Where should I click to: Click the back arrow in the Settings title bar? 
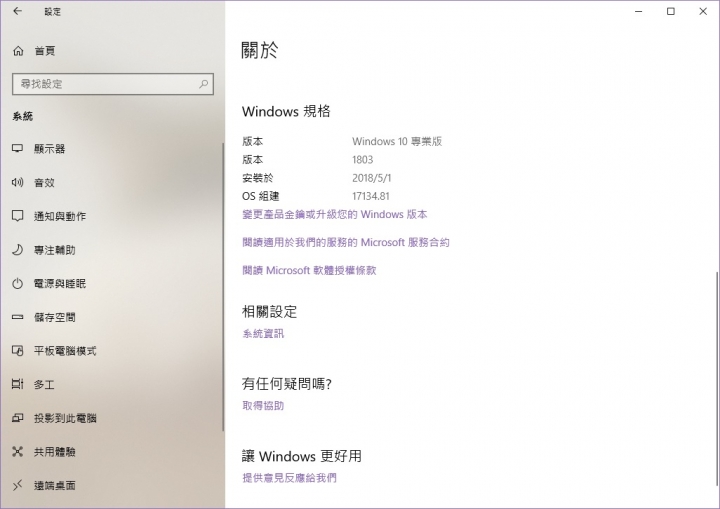(17, 11)
